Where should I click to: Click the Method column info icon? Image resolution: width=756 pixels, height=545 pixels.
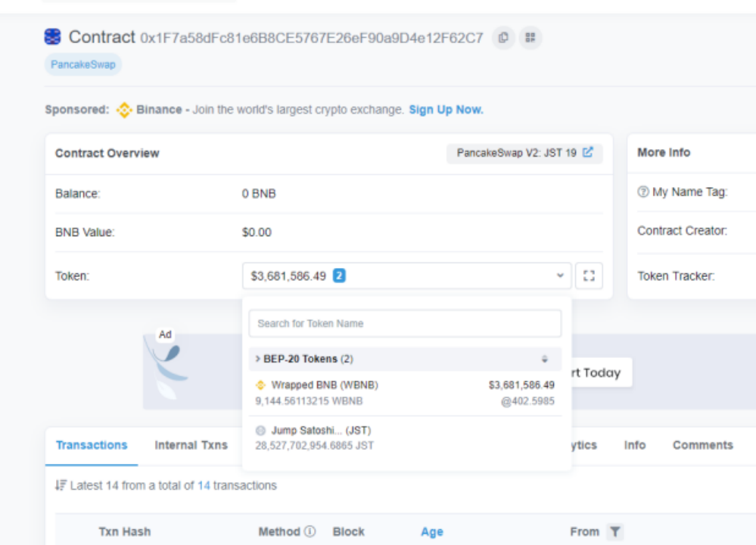pos(310,531)
